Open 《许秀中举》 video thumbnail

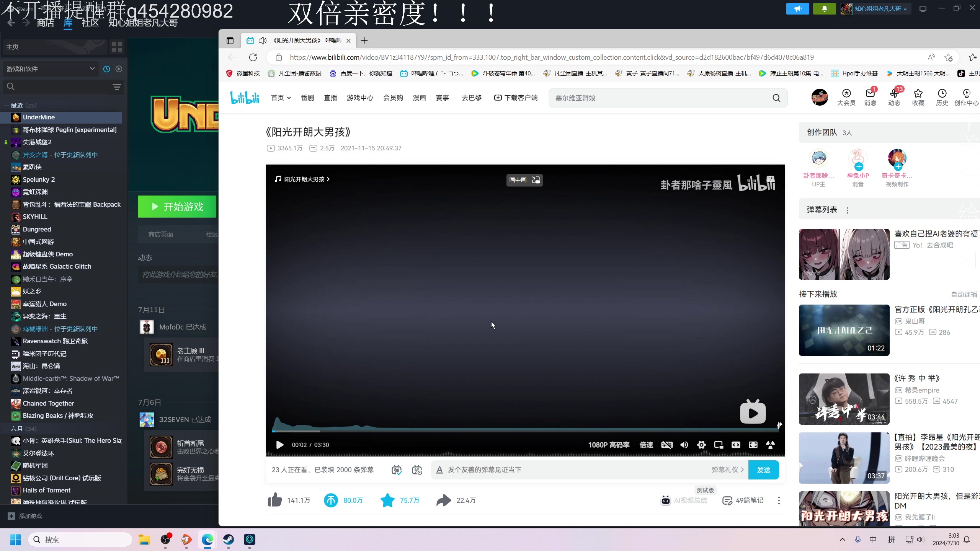coord(844,399)
